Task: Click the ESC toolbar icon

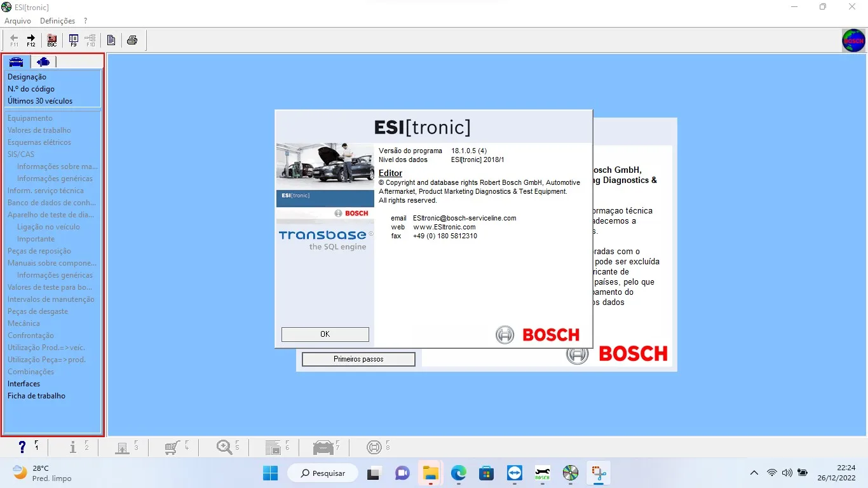Action: tap(52, 41)
